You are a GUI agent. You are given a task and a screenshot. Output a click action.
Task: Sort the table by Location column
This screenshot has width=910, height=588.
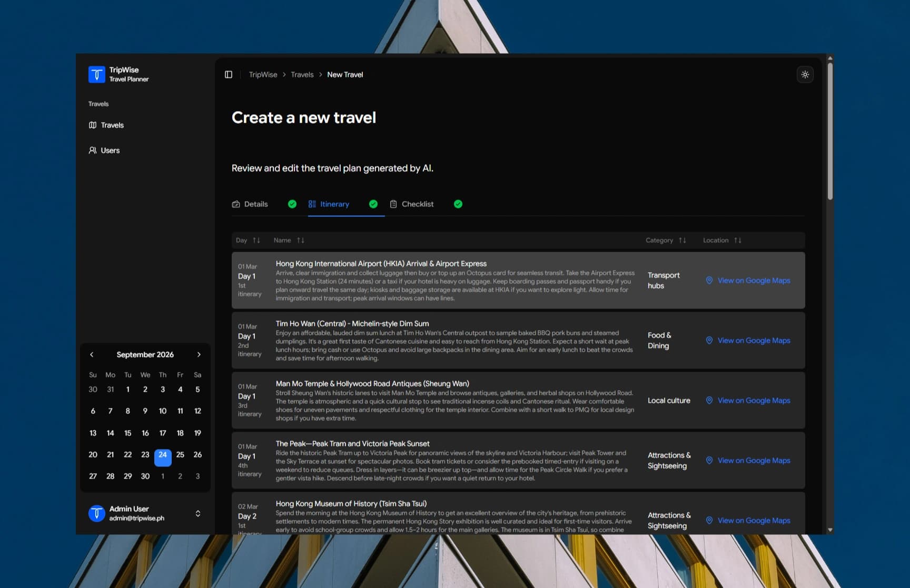722,241
